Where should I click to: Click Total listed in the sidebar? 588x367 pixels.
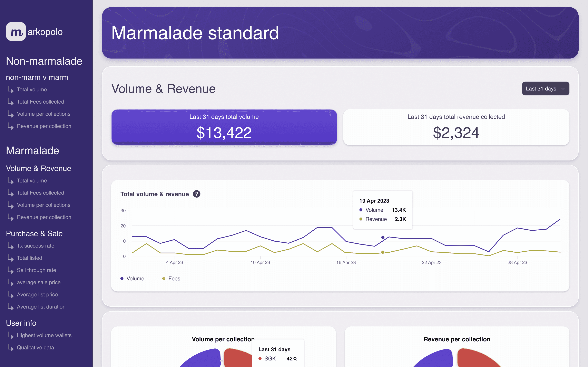click(x=29, y=258)
